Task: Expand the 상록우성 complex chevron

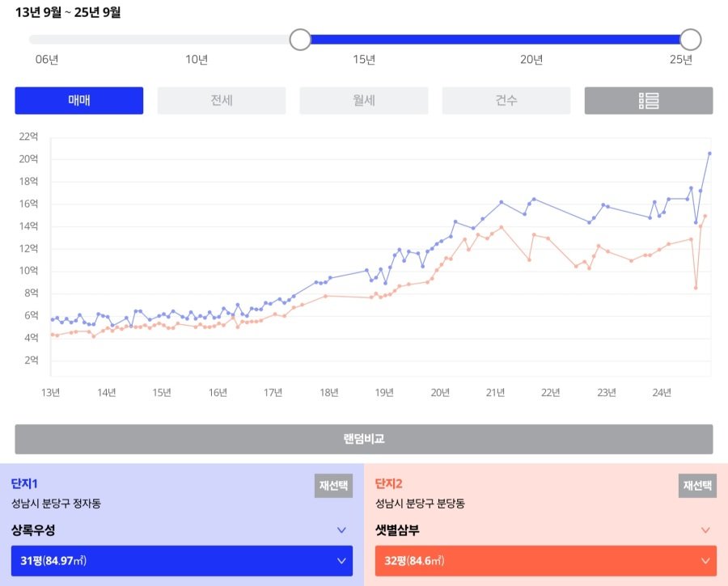Action: pos(341,531)
